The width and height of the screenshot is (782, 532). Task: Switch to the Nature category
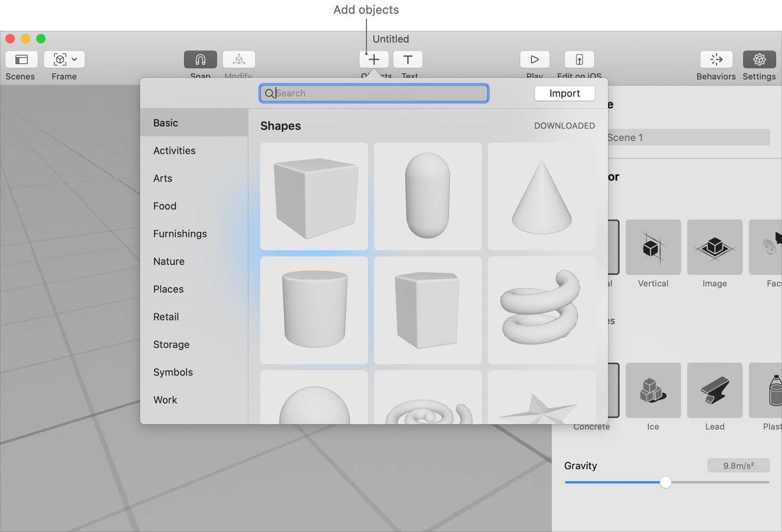(x=168, y=261)
